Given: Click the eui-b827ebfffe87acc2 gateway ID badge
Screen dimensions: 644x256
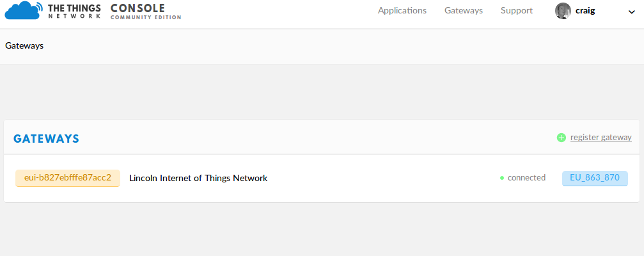Looking at the screenshot, I should (68, 178).
